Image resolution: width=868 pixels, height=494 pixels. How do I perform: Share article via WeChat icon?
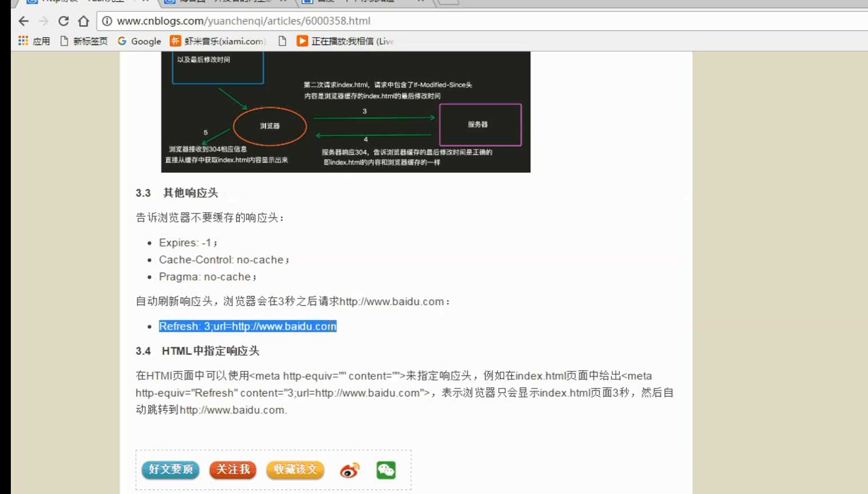click(386, 470)
